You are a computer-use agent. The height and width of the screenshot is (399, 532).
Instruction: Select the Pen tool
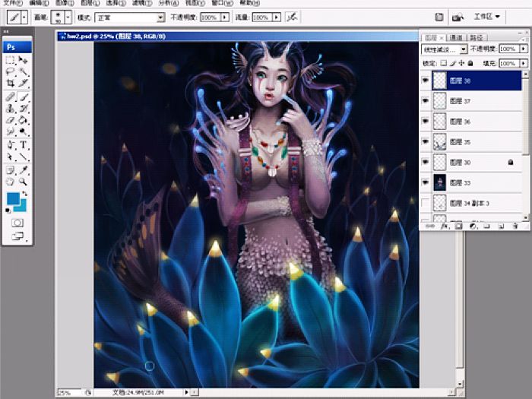[10, 145]
